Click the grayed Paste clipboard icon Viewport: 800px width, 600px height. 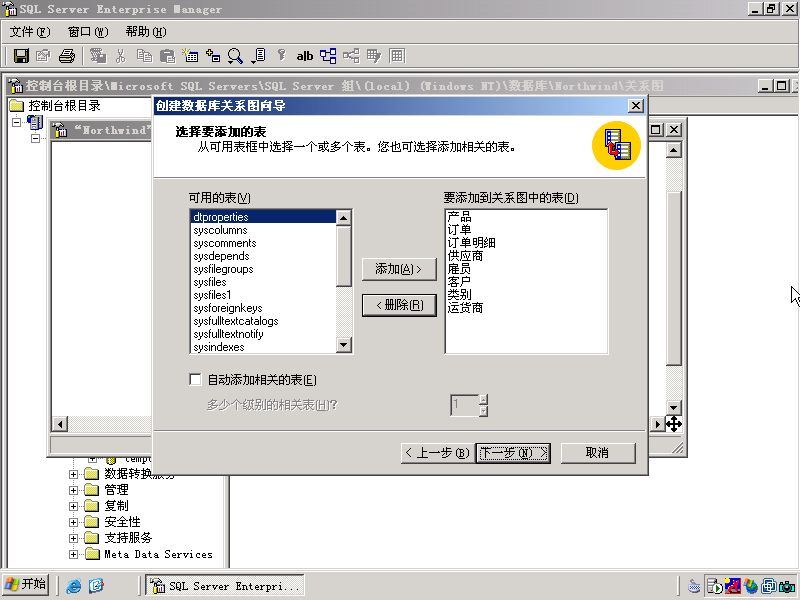pos(167,56)
